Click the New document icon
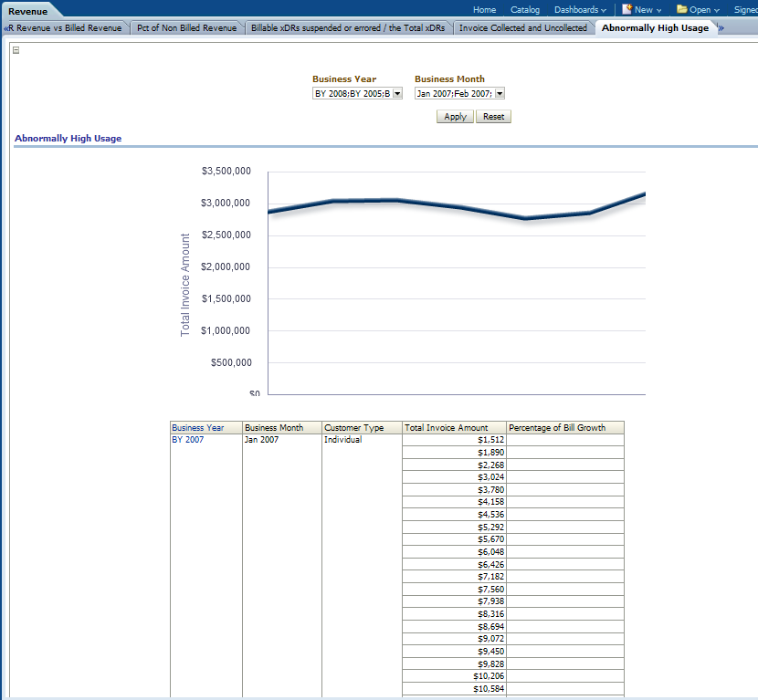The width and height of the screenshot is (758, 700). tap(626, 9)
